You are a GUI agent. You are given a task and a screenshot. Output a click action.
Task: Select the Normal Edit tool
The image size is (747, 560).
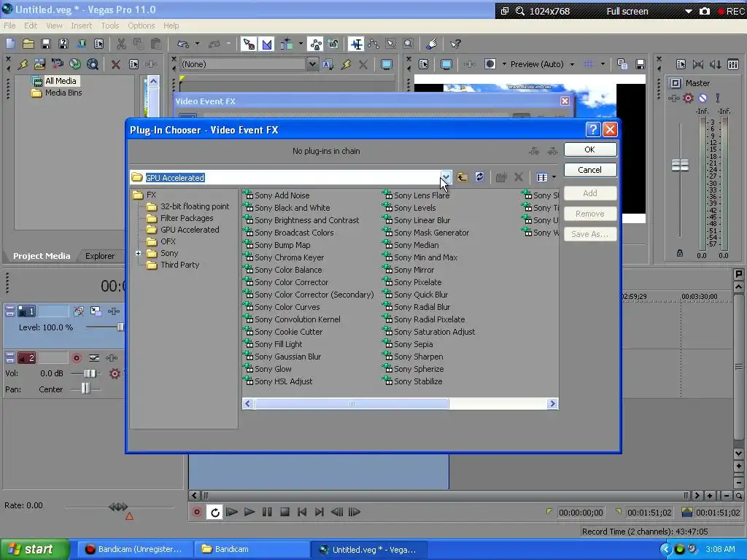(x=356, y=44)
